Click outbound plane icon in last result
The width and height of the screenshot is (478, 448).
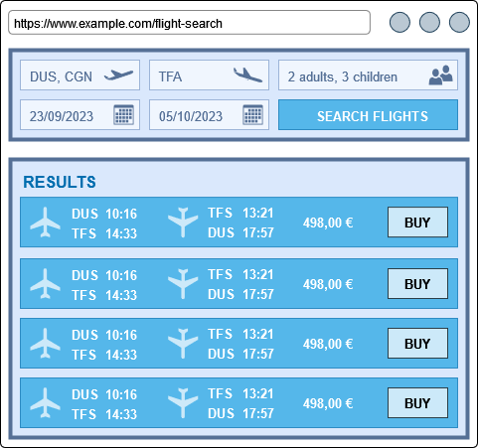(x=45, y=403)
